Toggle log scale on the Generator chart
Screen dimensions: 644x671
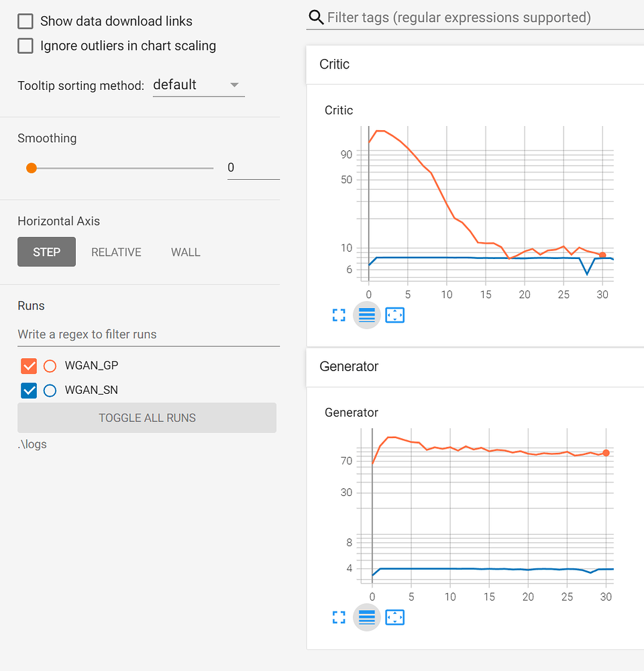click(x=367, y=617)
